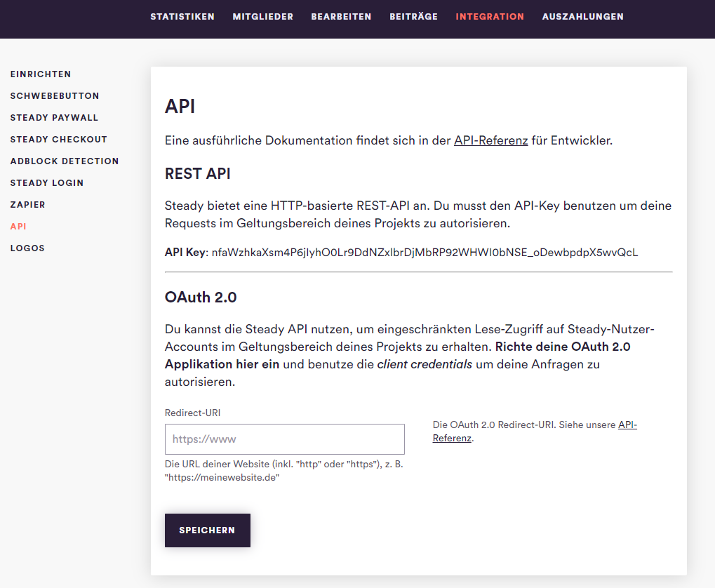Switch to the Bearbeiten tab
Image resolution: width=715 pixels, height=588 pixels.
[341, 16]
